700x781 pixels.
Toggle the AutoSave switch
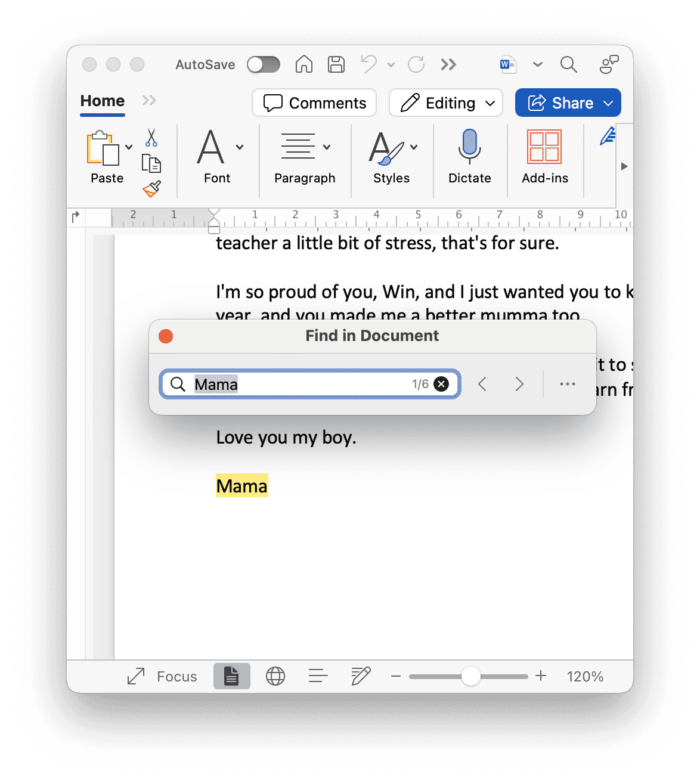click(263, 64)
